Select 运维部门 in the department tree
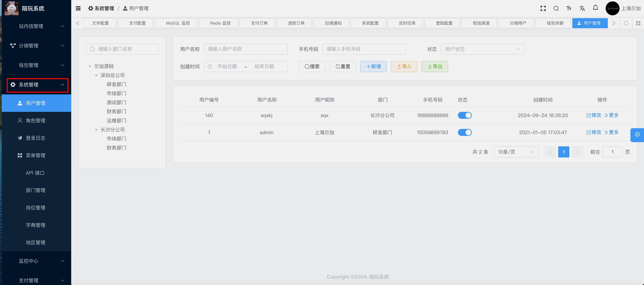This screenshot has width=644, height=285. coord(117,121)
